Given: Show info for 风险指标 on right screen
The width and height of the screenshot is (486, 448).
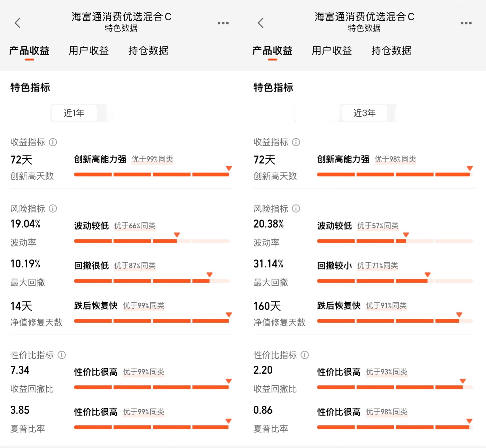Looking at the screenshot, I should 296,209.
